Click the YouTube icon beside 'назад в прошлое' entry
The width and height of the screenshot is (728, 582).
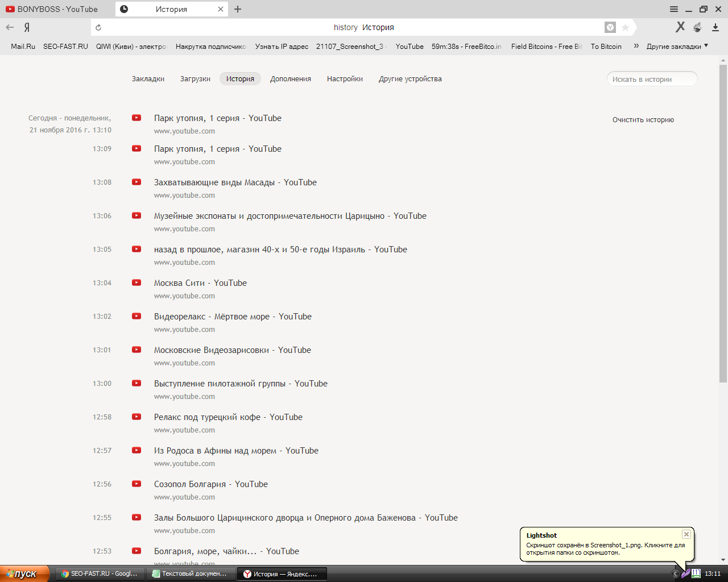(x=136, y=249)
